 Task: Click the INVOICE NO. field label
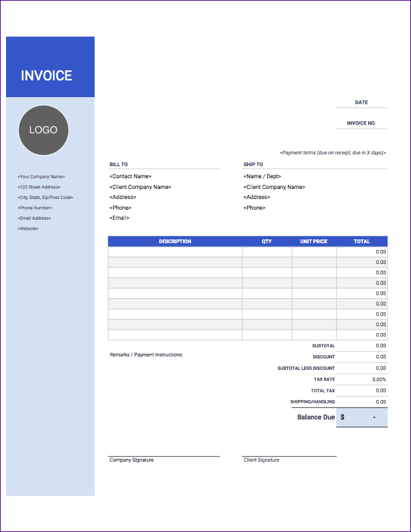(361, 123)
